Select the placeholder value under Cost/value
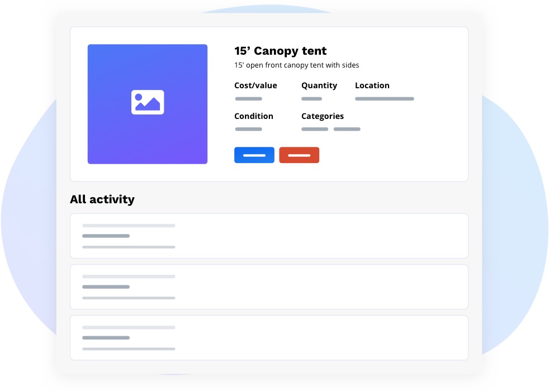The width and height of the screenshot is (549, 392). pyautogui.click(x=248, y=99)
